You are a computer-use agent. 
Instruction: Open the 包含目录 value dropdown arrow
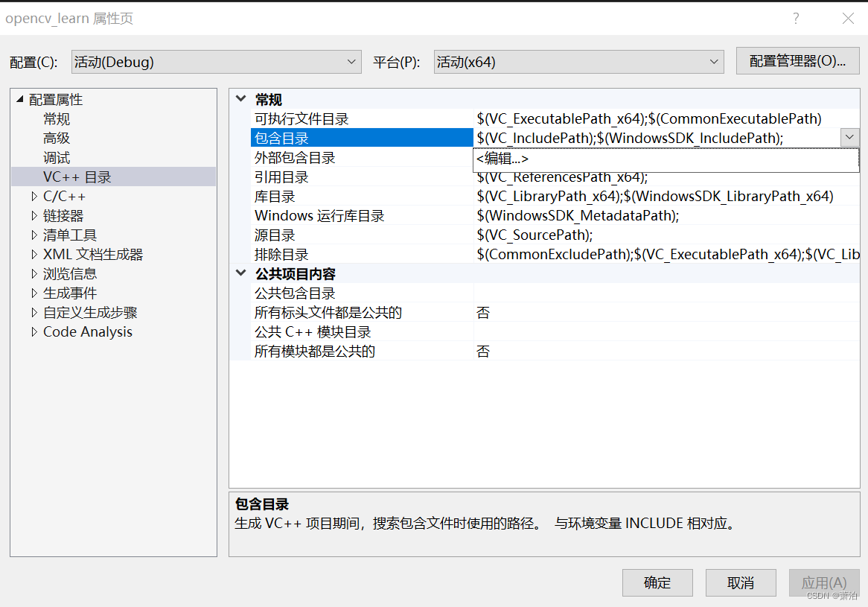849,137
